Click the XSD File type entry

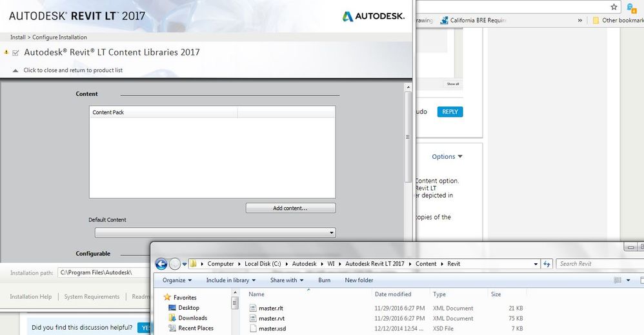tap(443, 329)
